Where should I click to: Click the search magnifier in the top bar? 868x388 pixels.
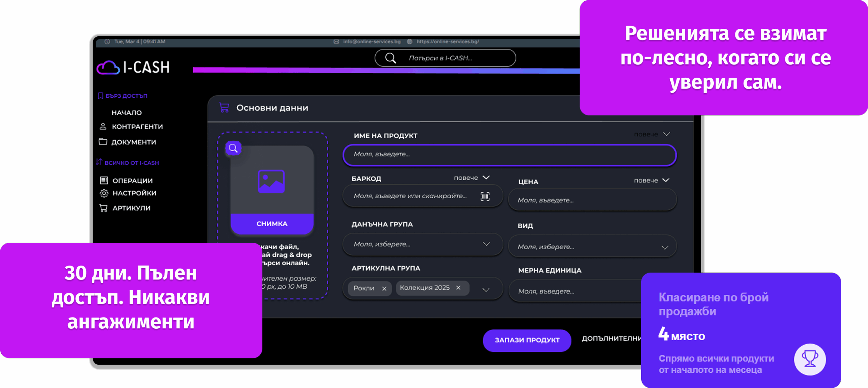point(390,58)
